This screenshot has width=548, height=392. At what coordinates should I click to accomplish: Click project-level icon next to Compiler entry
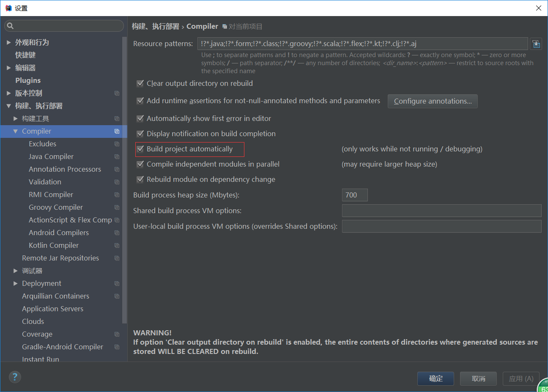(117, 131)
